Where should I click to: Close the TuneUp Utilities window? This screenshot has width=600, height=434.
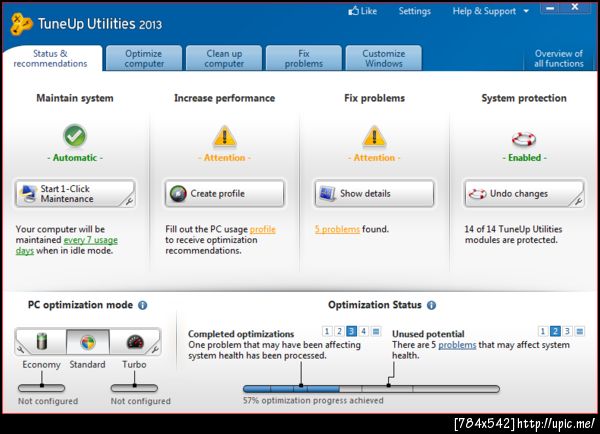[x=575, y=7]
